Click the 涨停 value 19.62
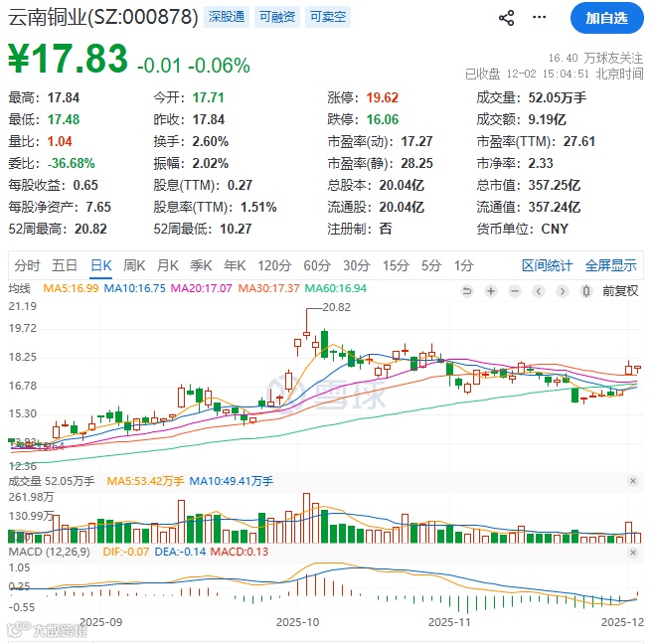Image resolution: width=654 pixels, height=644 pixels. coord(382,97)
